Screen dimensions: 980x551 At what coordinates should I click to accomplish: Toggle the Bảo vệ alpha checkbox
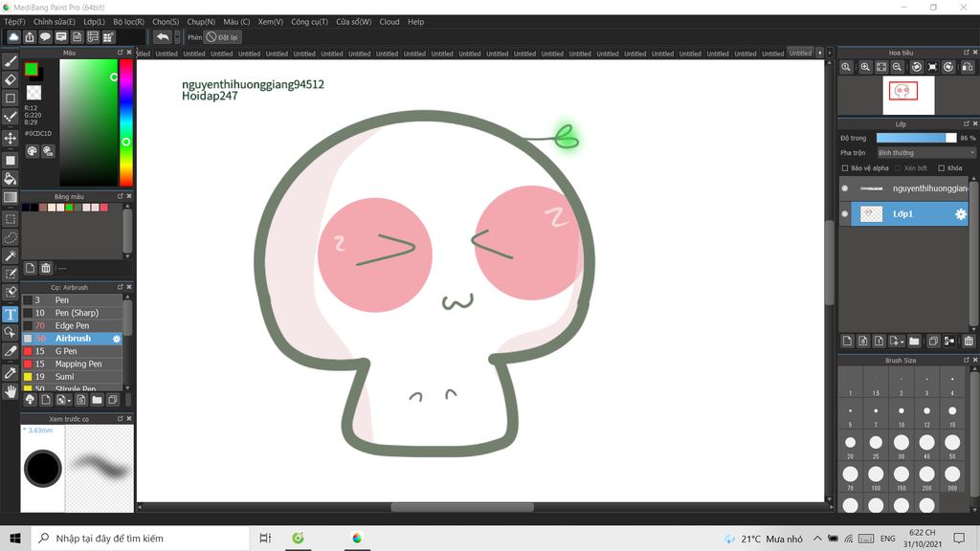[x=845, y=168]
